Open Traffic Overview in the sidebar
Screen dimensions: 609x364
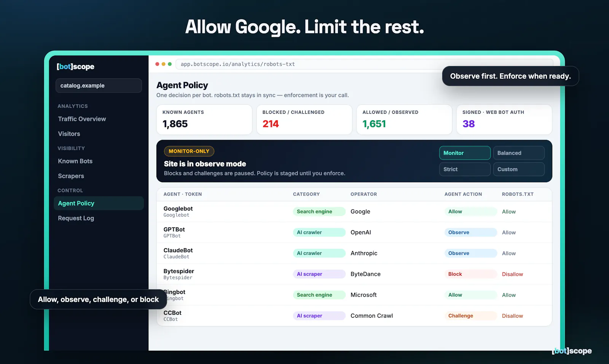pyautogui.click(x=82, y=119)
